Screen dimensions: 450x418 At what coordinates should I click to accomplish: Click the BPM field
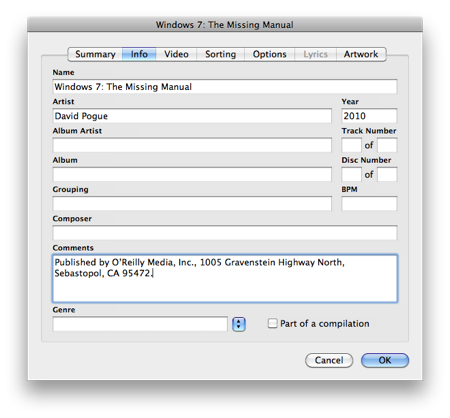point(369,204)
